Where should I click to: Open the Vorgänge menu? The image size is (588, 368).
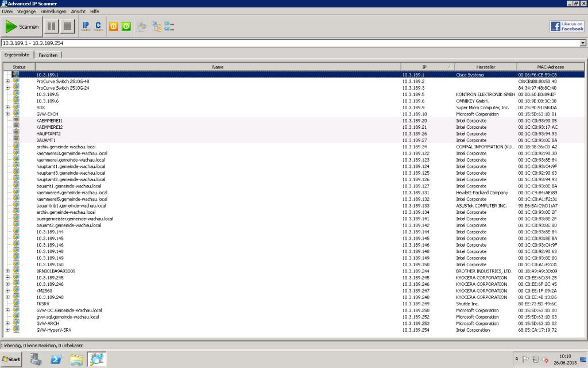click(x=26, y=11)
